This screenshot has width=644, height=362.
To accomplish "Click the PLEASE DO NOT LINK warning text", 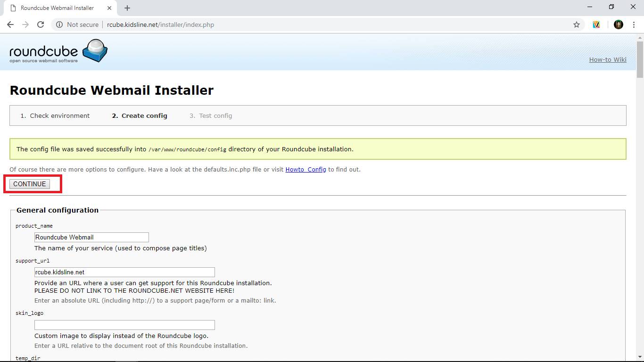I will (134, 290).
